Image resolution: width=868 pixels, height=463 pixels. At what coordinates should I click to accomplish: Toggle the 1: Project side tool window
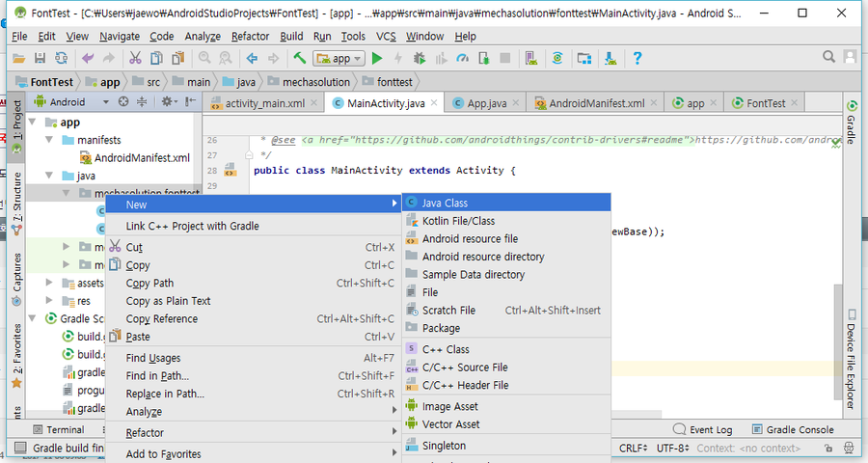17,126
